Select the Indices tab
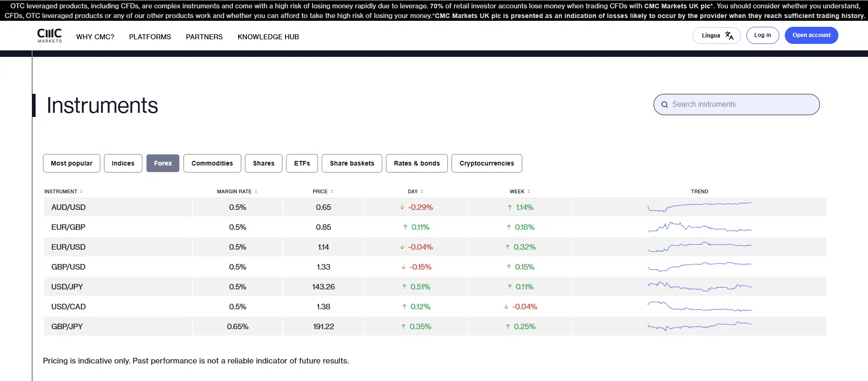 pyautogui.click(x=123, y=163)
